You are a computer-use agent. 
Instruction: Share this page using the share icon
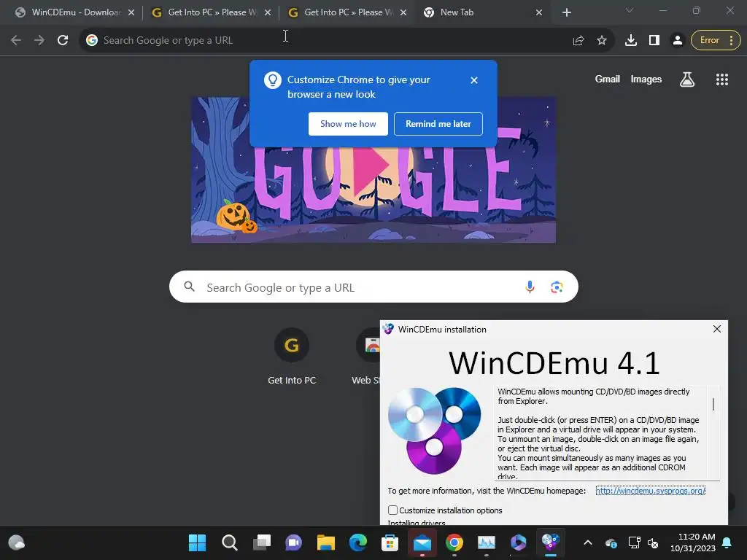(578, 40)
